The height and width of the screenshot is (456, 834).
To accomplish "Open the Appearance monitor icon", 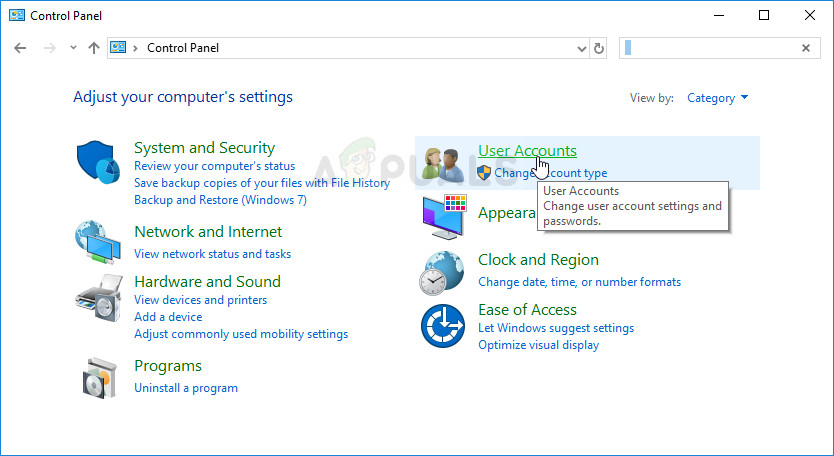I will tap(444, 216).
